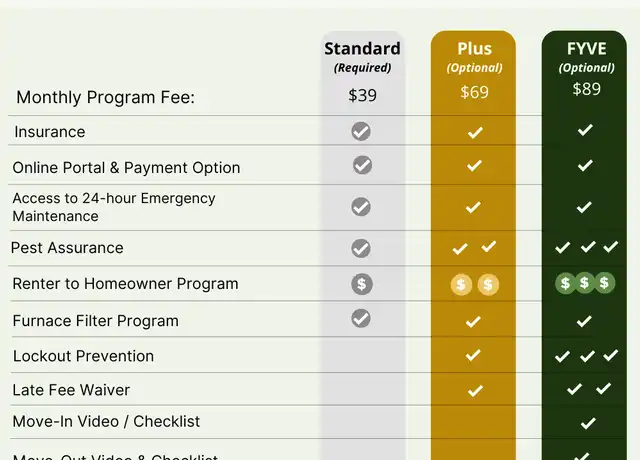Click the Pest Assurance row label
This screenshot has height=460, width=640.
pyautogui.click(x=67, y=248)
